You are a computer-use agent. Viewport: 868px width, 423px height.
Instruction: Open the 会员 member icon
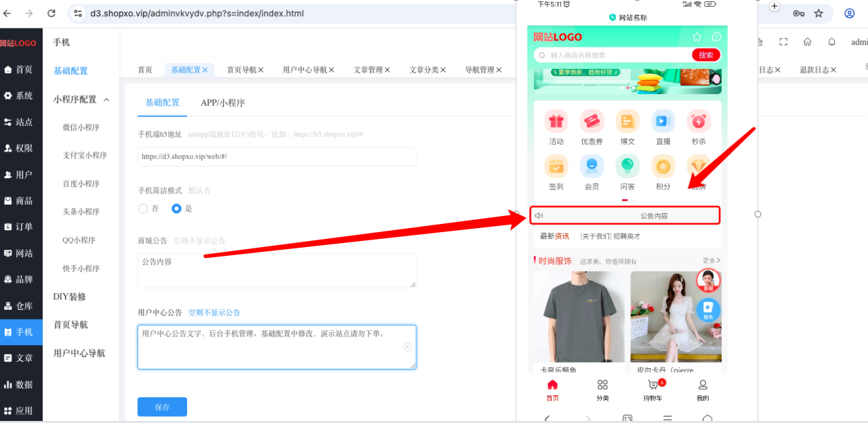[x=592, y=166]
